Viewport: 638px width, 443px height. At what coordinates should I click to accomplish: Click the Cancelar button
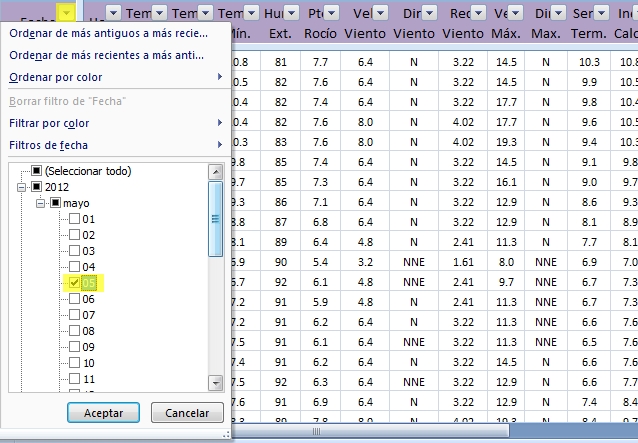(187, 413)
